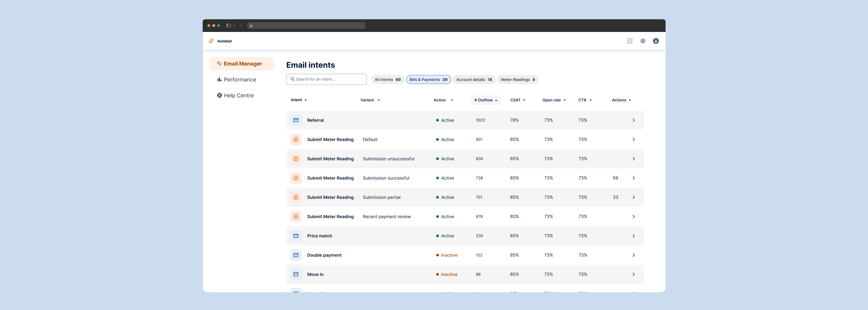Select the Bills & Payments filter tab
Image resolution: width=868 pixels, height=310 pixels.
(x=429, y=79)
